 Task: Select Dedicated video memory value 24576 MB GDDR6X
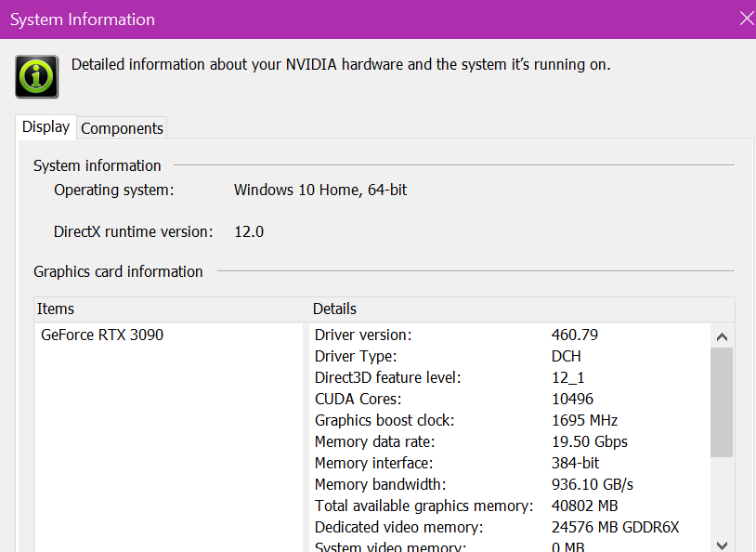615,527
